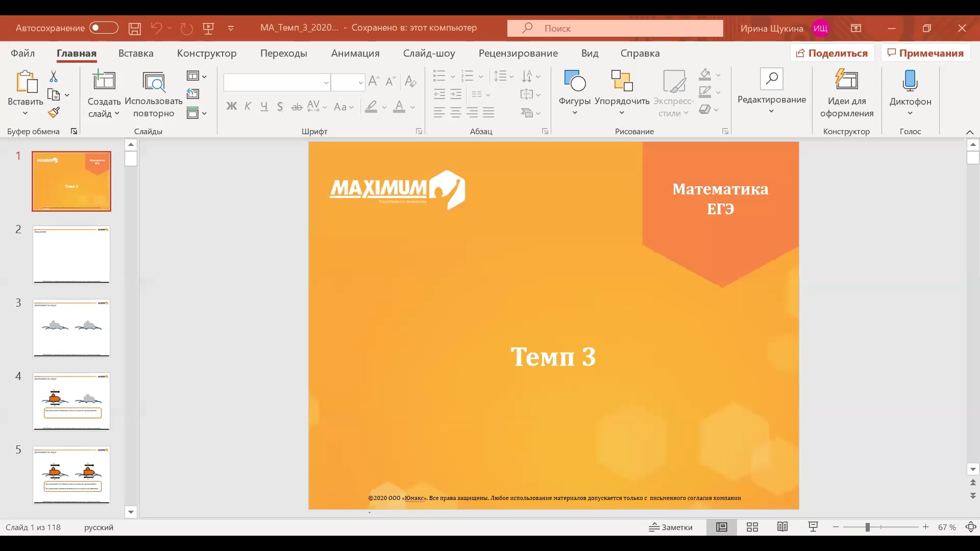Image resolution: width=980 pixels, height=551 pixels.
Task: Open Примечания comments pane
Action: [x=925, y=53]
